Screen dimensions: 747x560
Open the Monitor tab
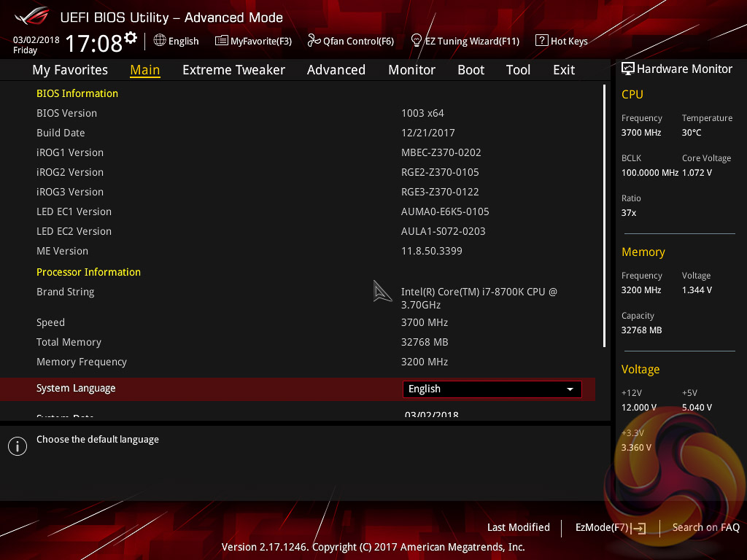(411, 70)
